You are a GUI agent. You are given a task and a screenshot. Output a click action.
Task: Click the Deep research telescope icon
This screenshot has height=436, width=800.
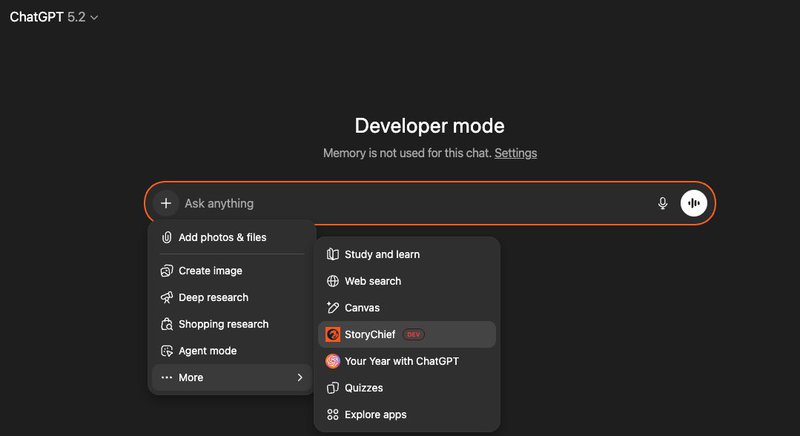pos(166,297)
